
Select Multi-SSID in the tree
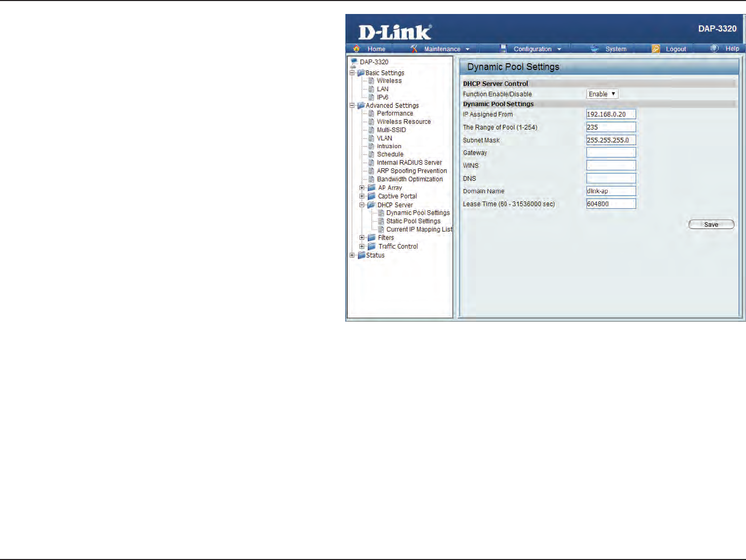(x=392, y=130)
